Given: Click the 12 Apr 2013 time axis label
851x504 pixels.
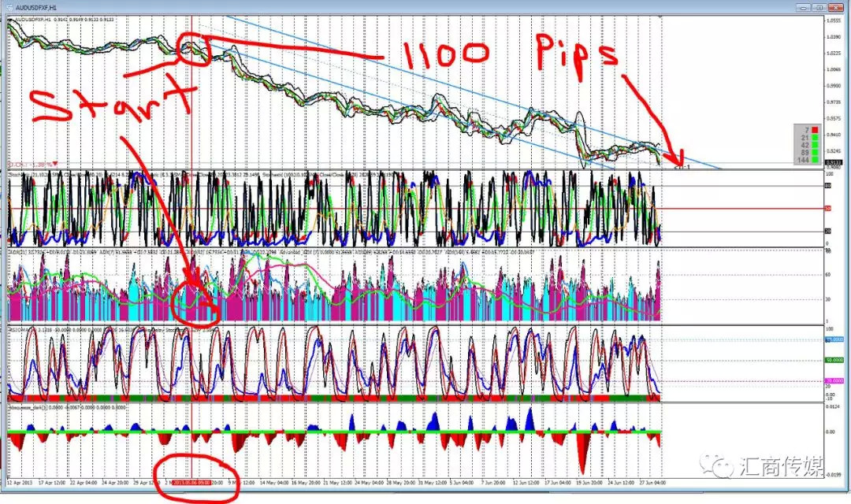Looking at the screenshot, I should click(19, 482).
